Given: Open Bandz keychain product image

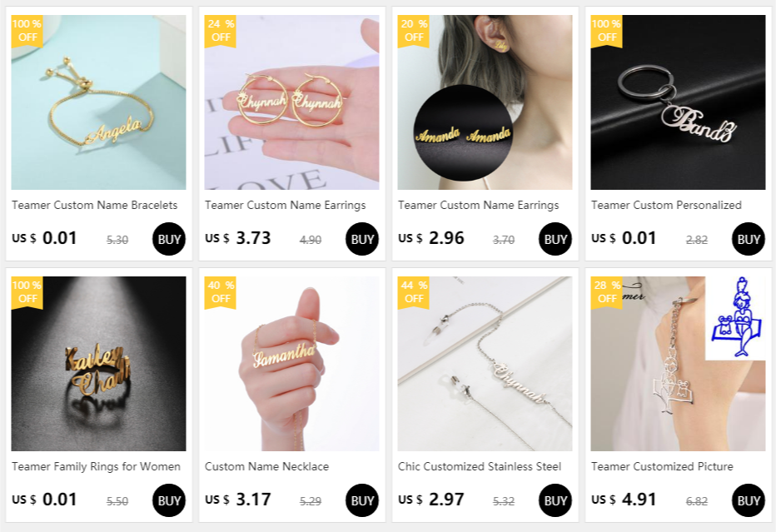Looking at the screenshot, I should [678, 102].
